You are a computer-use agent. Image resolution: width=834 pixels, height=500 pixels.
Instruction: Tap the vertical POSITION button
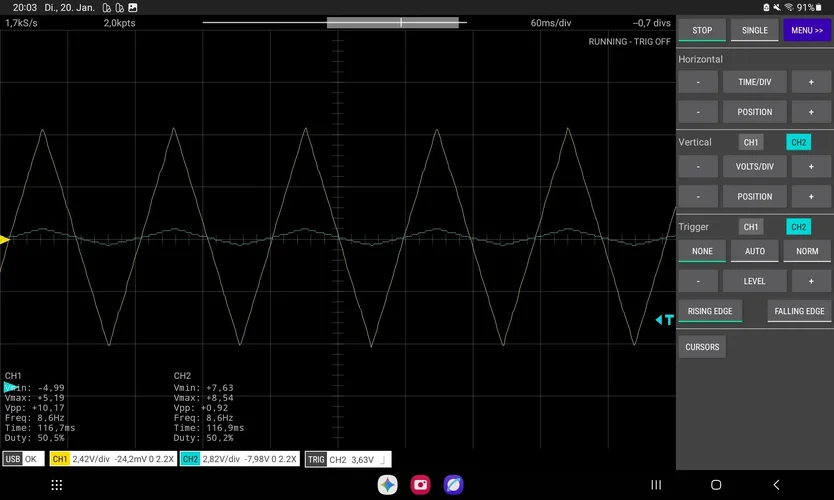754,197
